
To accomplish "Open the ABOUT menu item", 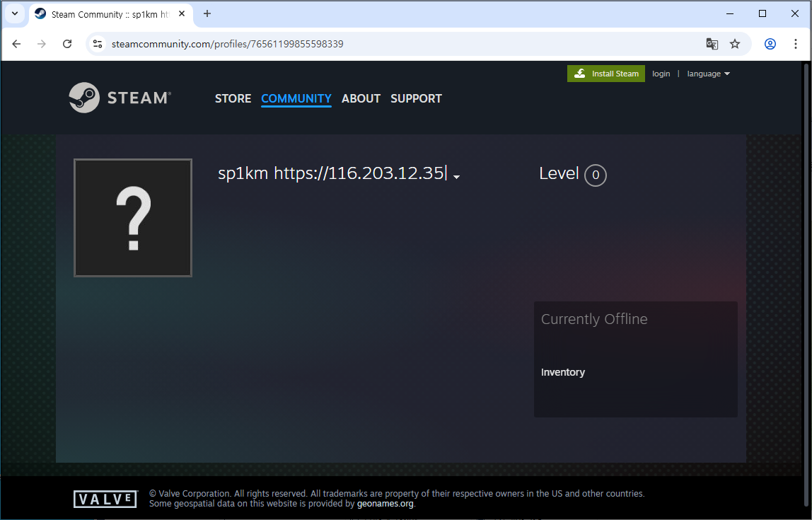I will [361, 98].
